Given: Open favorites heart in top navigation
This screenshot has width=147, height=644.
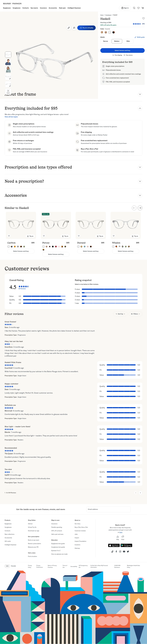Looking at the screenshot, I should click(139, 8).
